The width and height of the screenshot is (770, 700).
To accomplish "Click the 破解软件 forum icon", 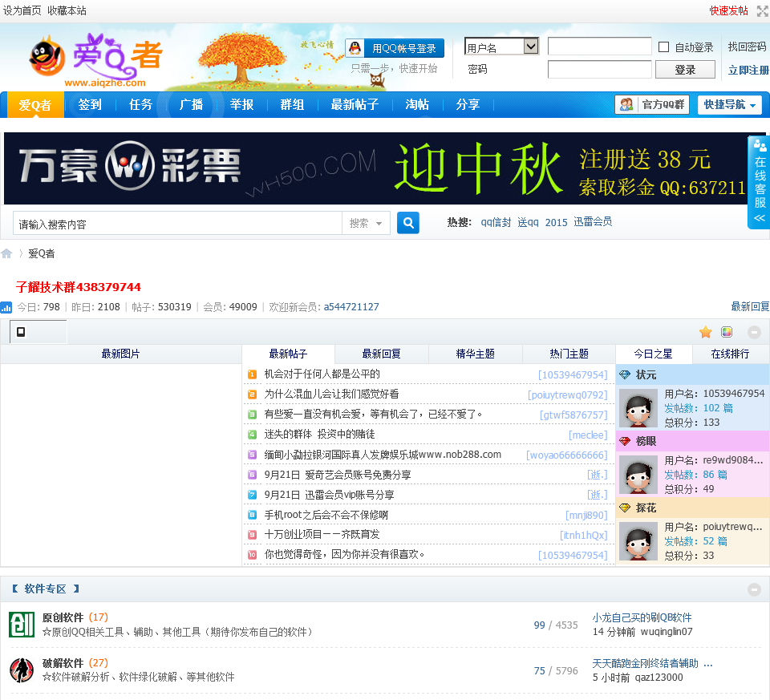I will click(22, 670).
